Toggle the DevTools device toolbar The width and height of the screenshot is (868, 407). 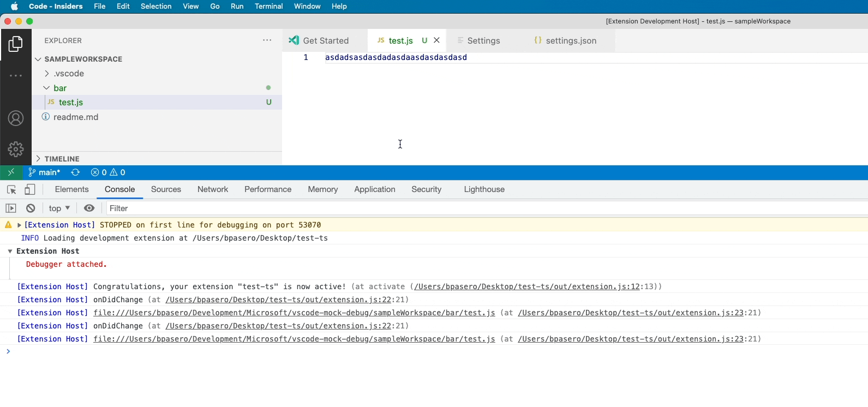[x=30, y=190]
